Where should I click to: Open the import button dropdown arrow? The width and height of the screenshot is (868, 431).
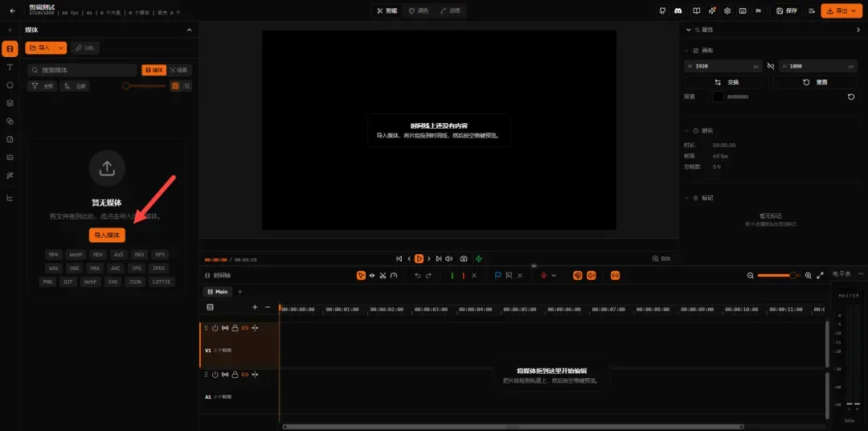[x=60, y=48]
